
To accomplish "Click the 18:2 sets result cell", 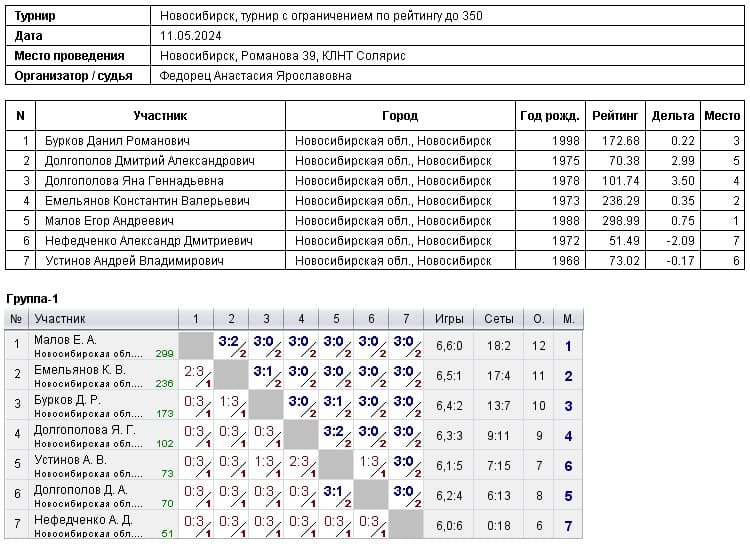I will click(499, 346).
